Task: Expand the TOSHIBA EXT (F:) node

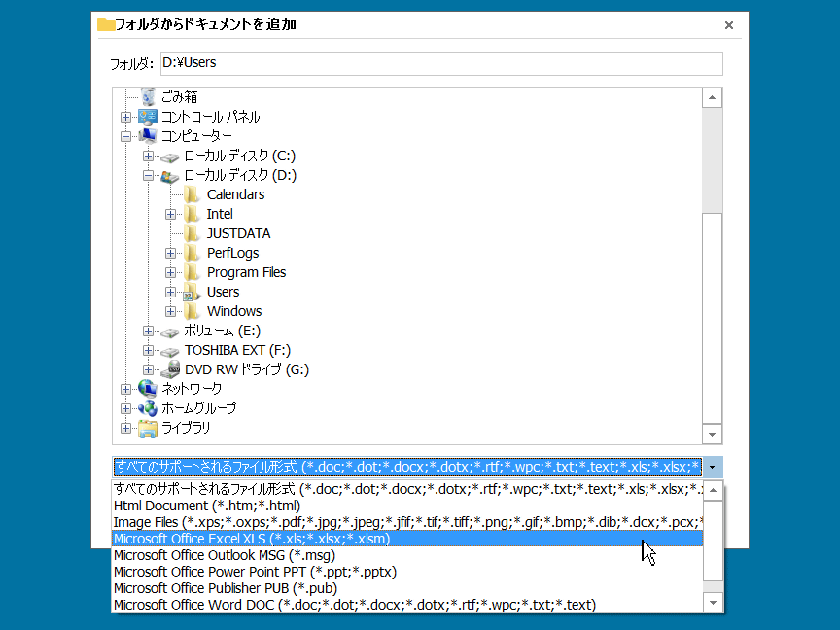Action: [x=149, y=350]
